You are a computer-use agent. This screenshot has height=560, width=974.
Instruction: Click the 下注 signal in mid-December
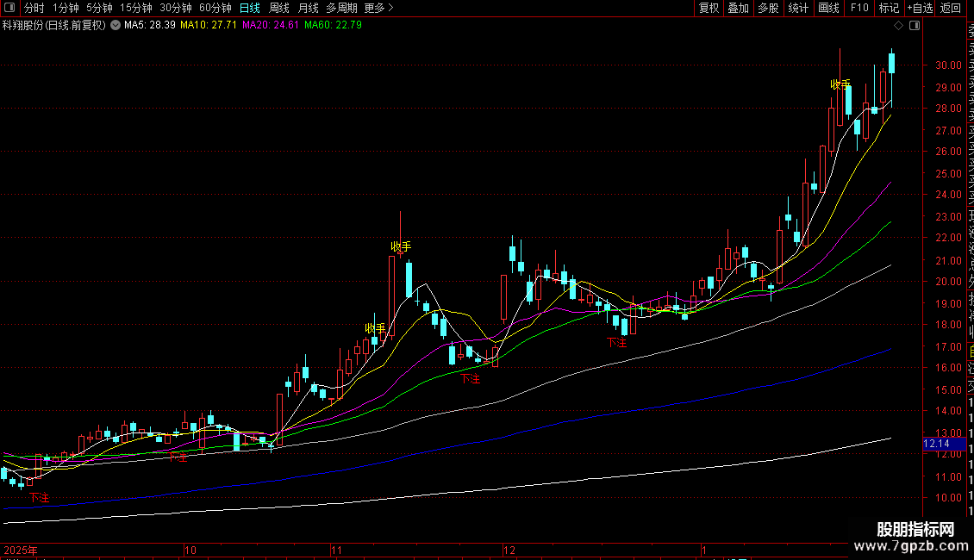[x=617, y=342]
